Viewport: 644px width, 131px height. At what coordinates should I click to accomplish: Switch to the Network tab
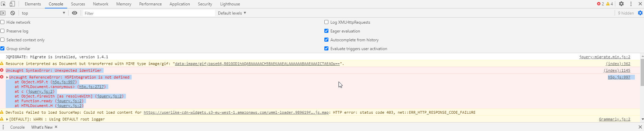pos(101,4)
